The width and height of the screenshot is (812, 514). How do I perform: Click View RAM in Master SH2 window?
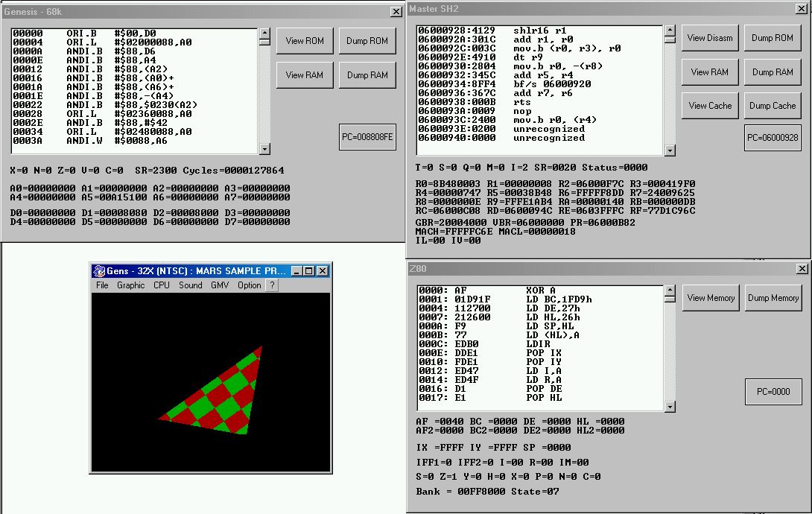[710, 72]
